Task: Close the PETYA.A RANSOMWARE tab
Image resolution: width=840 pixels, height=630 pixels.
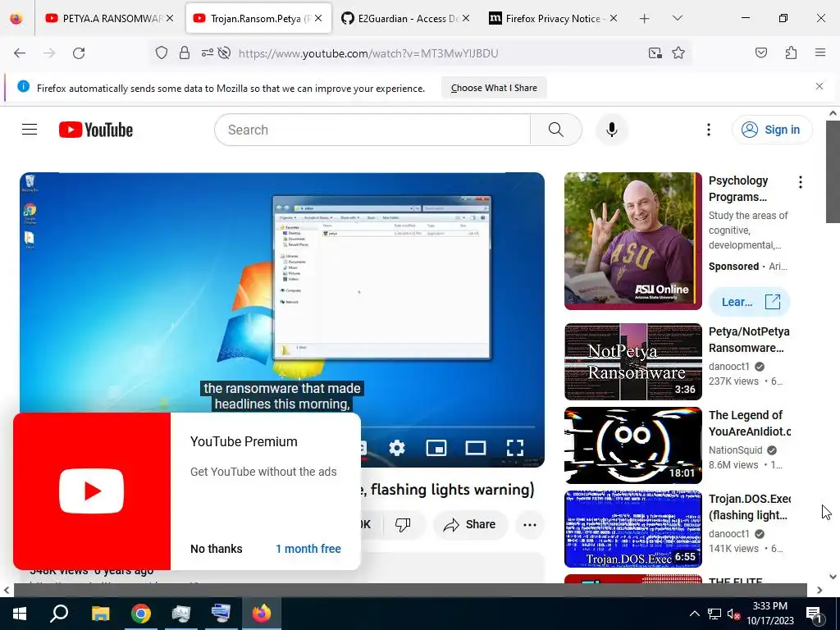Action: point(170,18)
